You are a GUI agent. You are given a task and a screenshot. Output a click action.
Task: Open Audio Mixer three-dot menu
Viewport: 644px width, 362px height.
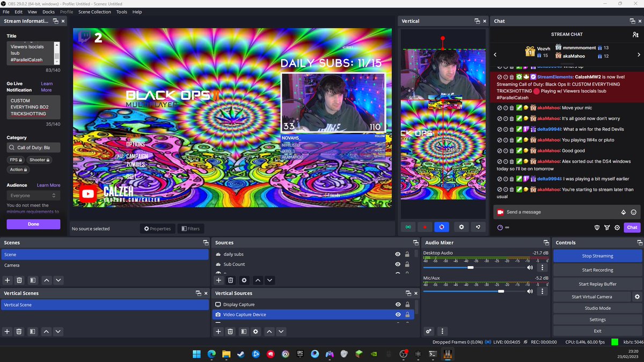point(442,331)
